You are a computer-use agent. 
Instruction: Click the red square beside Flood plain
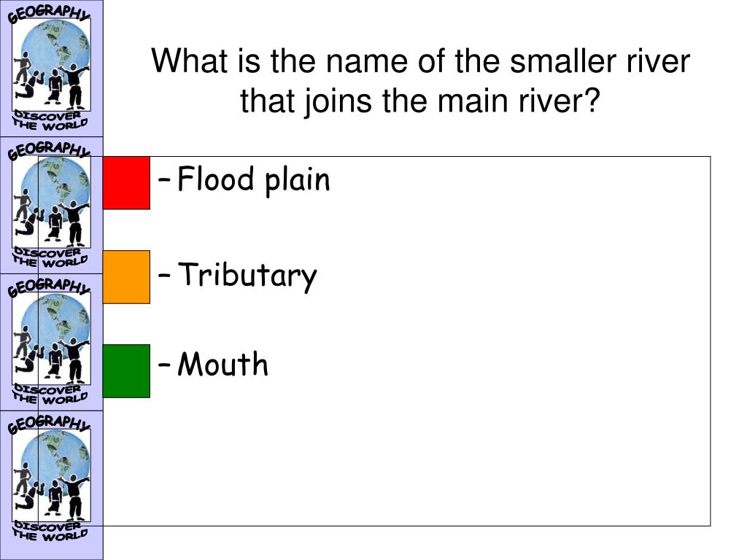point(126,183)
